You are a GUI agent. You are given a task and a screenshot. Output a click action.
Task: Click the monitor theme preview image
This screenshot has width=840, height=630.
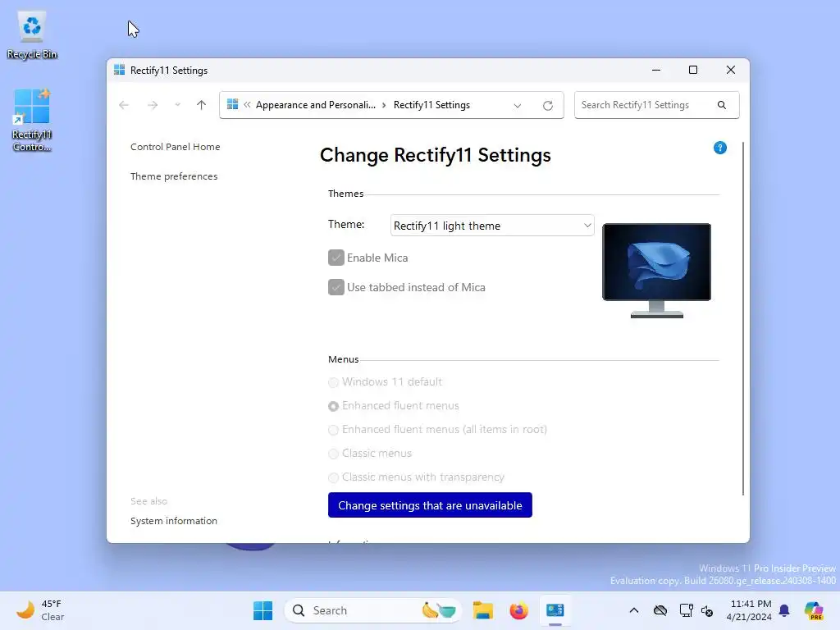pyautogui.click(x=657, y=271)
